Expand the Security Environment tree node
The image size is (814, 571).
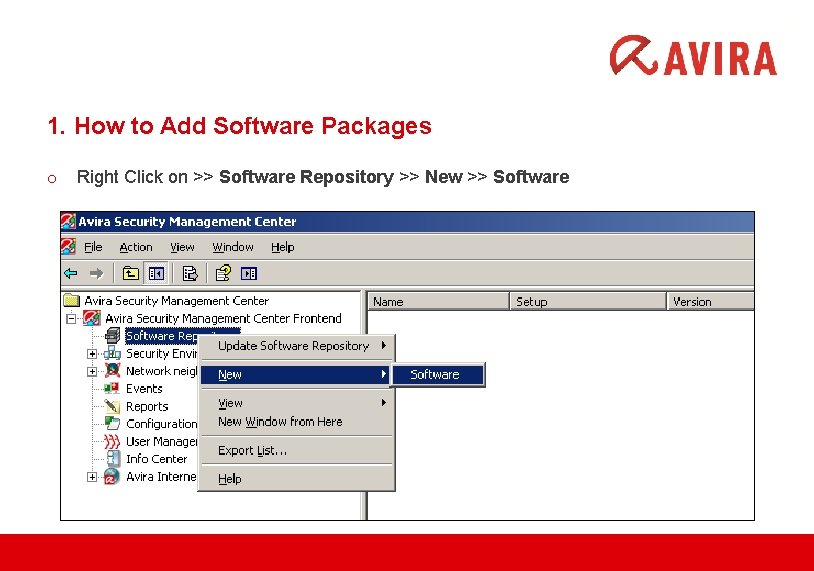[92, 354]
